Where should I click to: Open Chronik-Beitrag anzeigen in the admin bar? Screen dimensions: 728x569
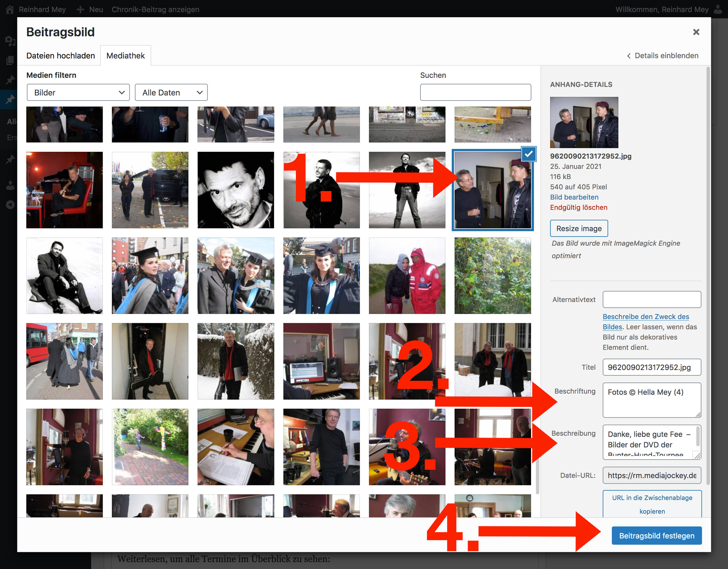[x=155, y=9]
